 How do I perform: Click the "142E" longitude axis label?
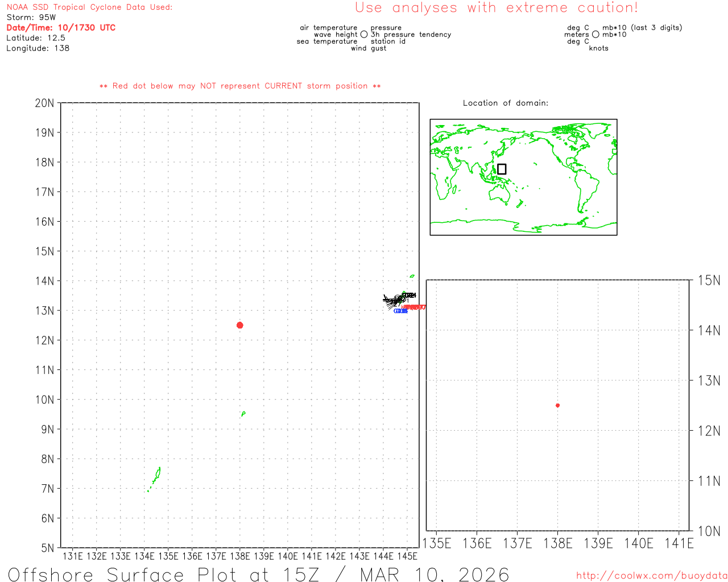click(x=336, y=556)
